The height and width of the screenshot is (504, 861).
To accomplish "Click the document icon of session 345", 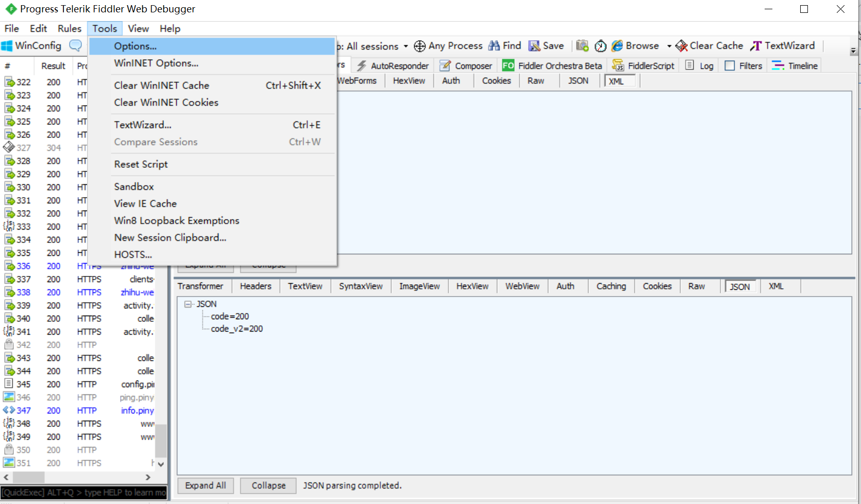I will tap(9, 384).
